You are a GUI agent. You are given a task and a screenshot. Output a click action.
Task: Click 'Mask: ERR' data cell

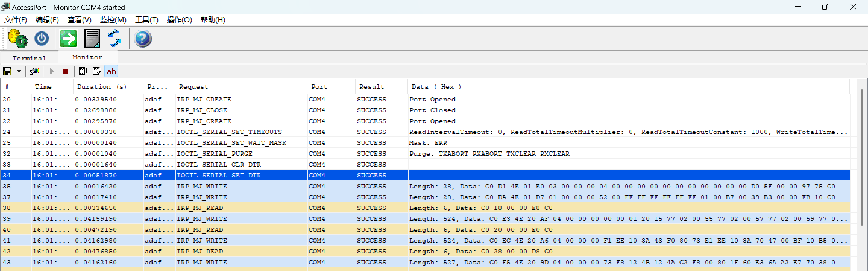pos(428,143)
